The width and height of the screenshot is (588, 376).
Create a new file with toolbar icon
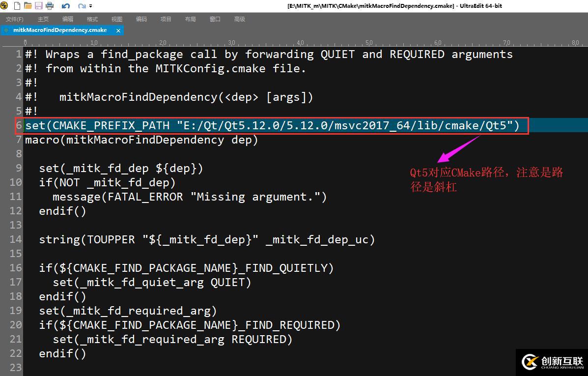17,6
